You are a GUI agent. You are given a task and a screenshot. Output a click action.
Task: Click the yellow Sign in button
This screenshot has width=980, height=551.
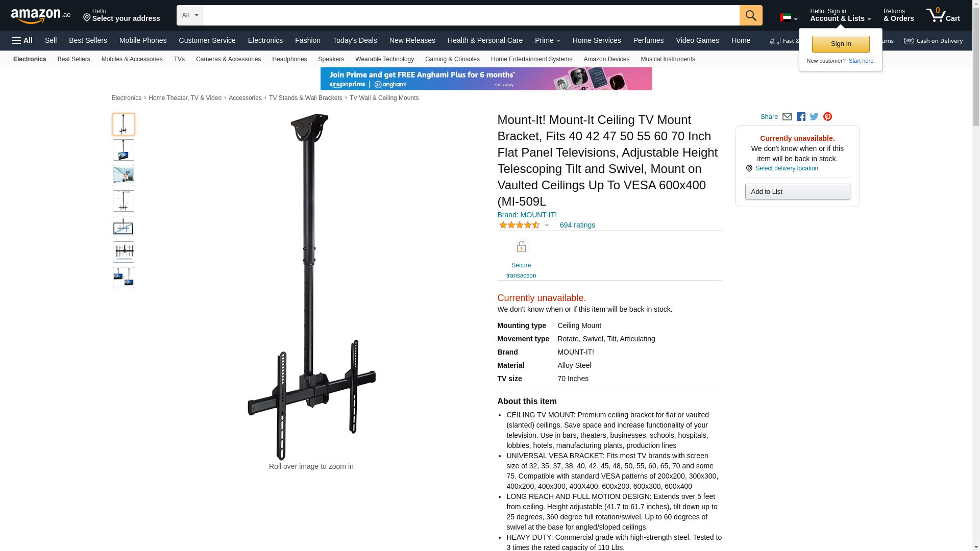[841, 44]
